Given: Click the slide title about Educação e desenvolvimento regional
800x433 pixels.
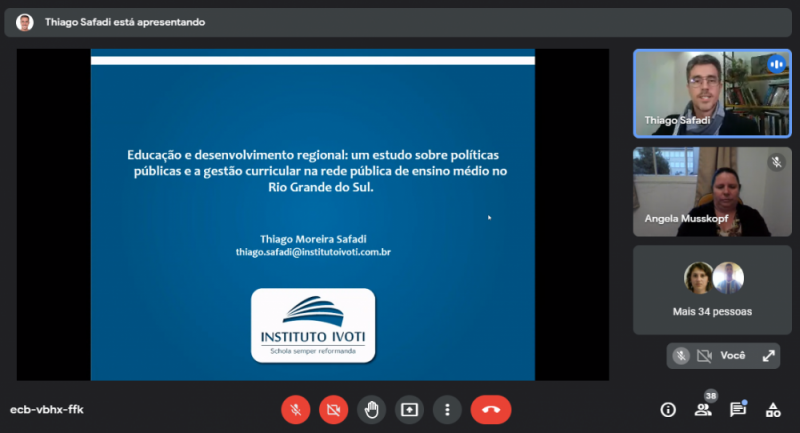Looking at the screenshot, I should click(317, 170).
